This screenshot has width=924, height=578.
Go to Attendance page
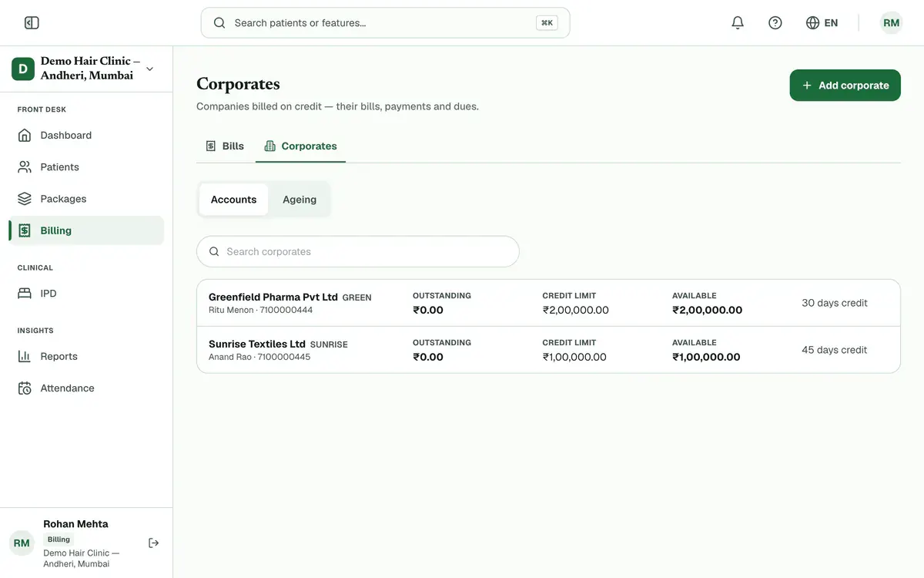coord(86,388)
